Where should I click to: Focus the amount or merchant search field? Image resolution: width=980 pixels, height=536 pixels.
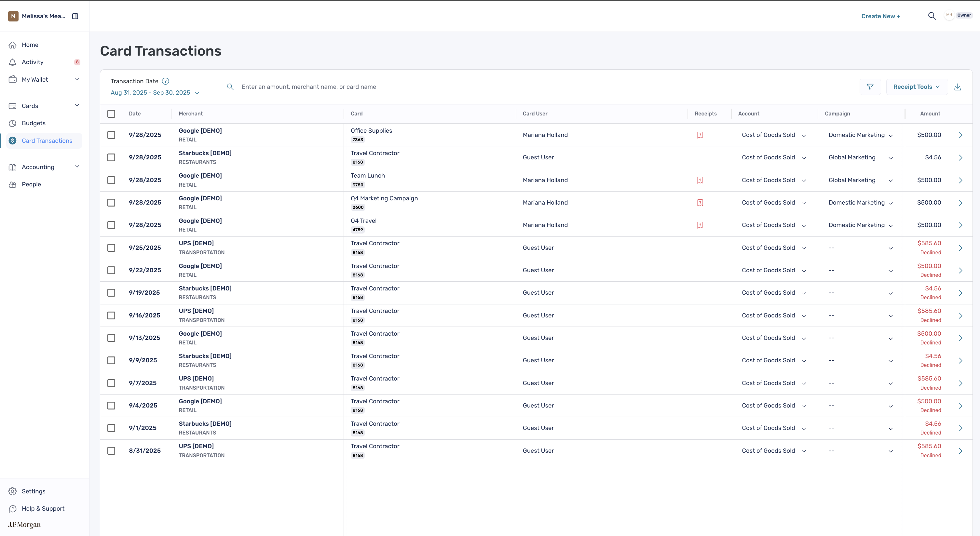308,87
